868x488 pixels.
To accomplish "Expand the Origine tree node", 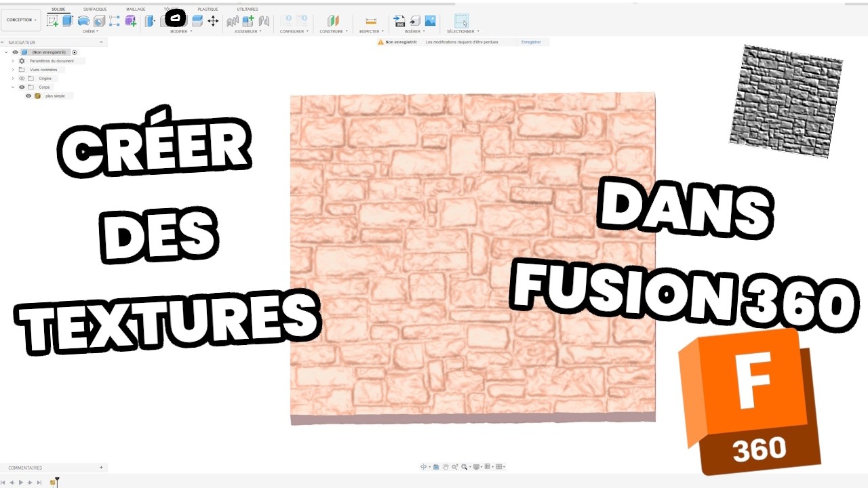I will [12, 79].
